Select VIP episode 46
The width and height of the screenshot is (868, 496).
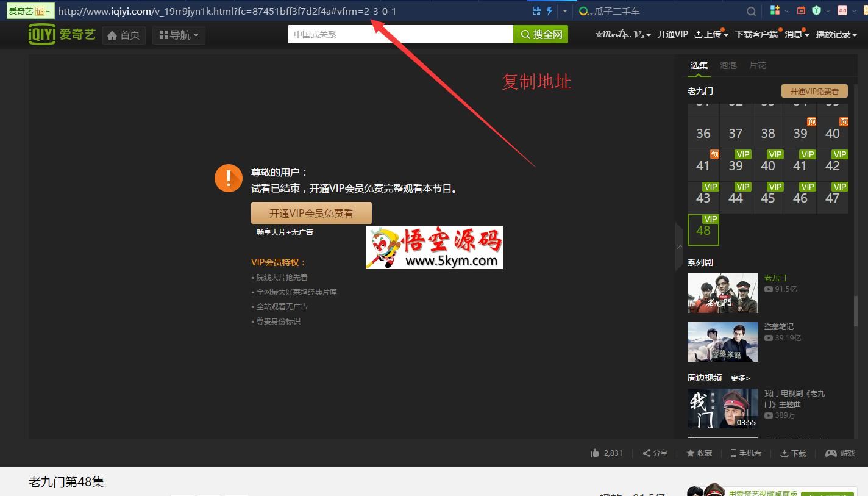coord(800,198)
